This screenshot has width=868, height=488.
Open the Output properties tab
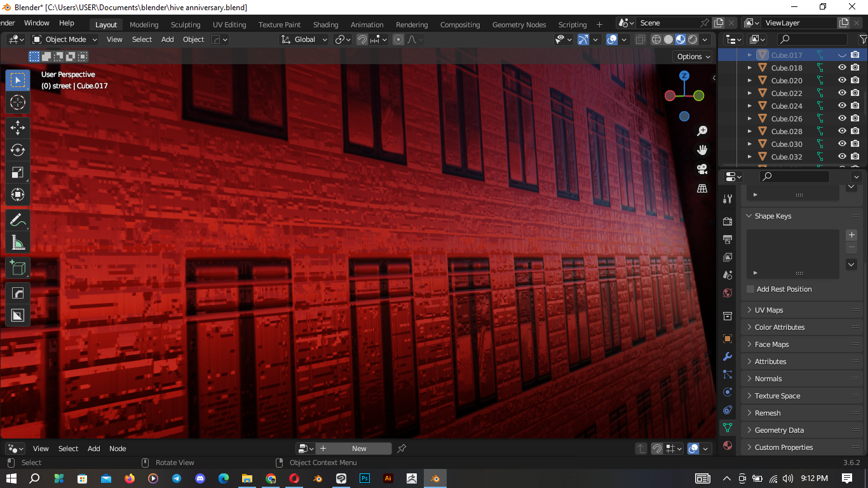tap(728, 240)
